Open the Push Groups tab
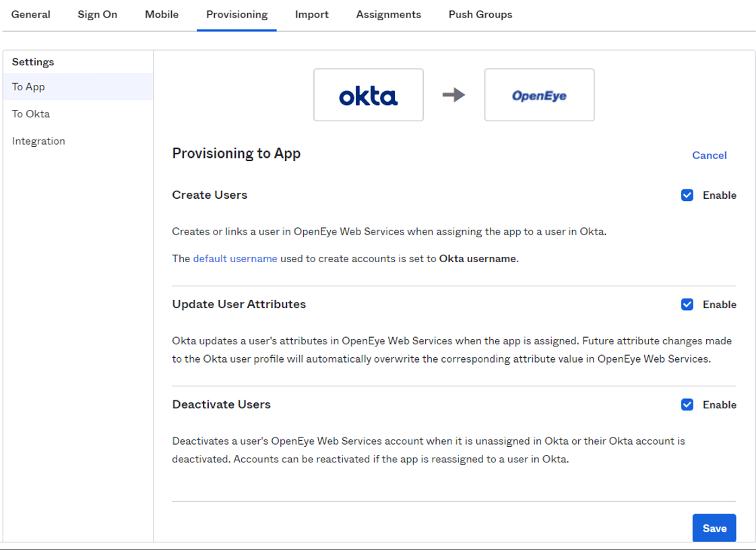This screenshot has width=756, height=550. click(480, 14)
